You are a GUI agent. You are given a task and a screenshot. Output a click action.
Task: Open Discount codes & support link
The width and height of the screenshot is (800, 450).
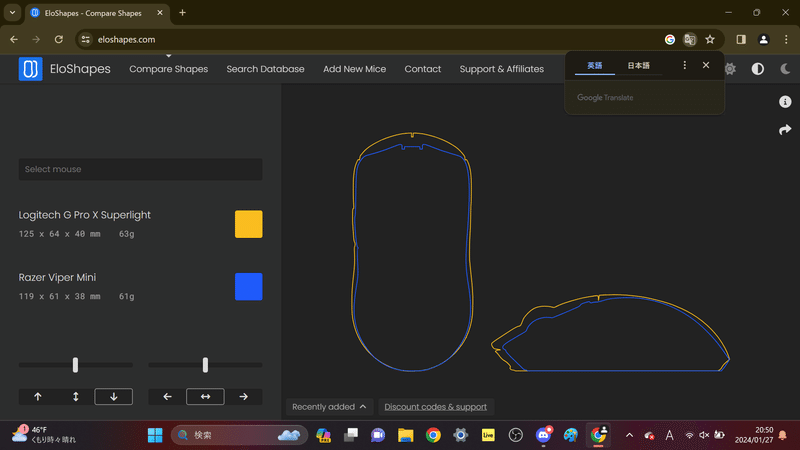435,407
